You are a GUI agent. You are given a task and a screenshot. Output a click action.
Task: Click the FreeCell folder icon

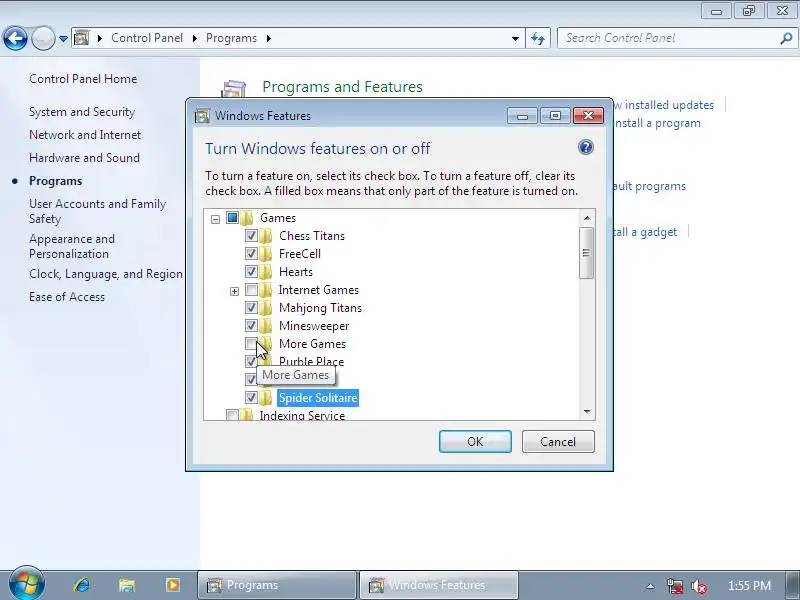[266, 254]
